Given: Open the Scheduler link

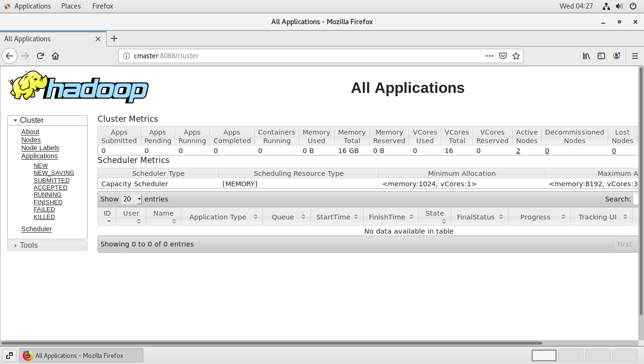Looking at the screenshot, I should coord(36,229).
